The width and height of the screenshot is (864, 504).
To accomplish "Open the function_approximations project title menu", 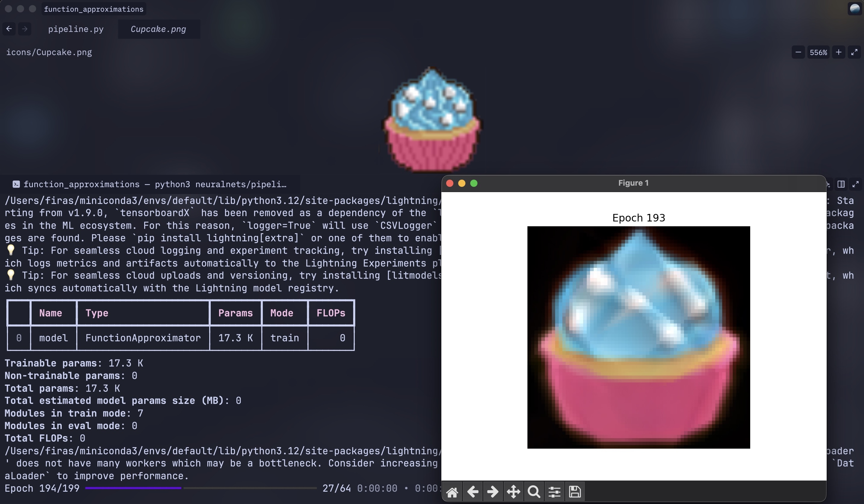I will pos(94,9).
